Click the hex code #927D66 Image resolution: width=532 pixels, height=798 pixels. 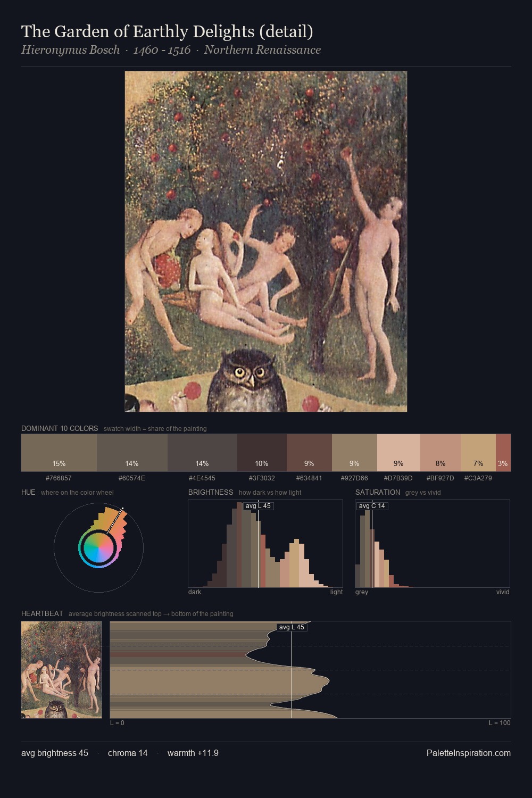[x=354, y=478]
